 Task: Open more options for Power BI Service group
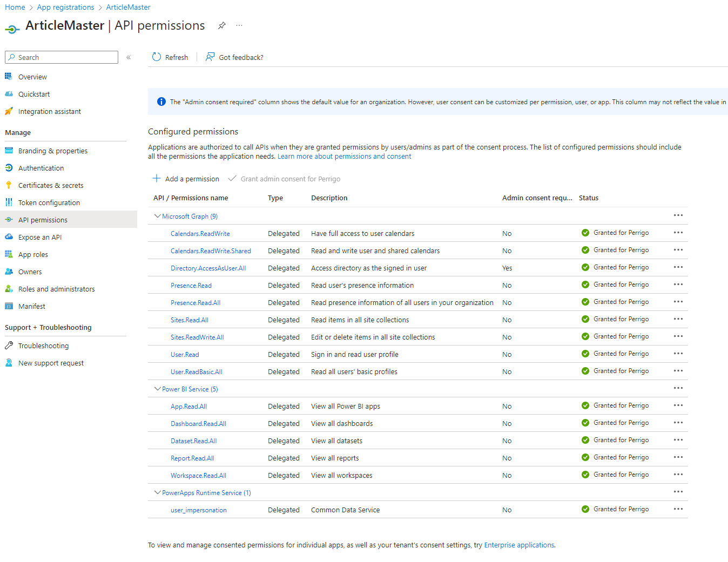pos(678,388)
